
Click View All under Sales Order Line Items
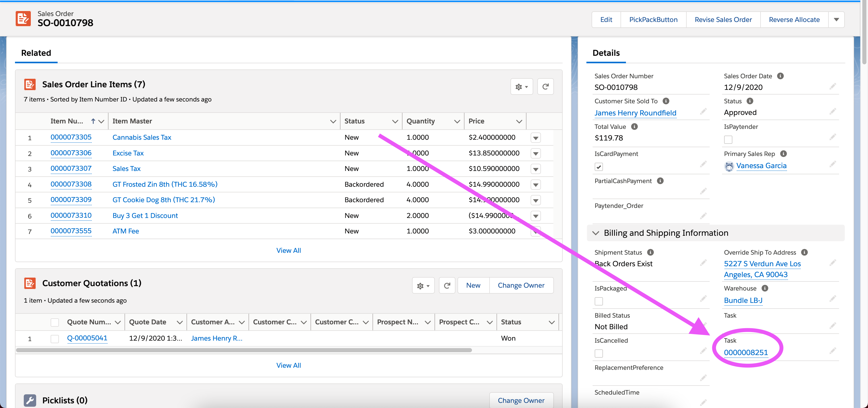pos(289,251)
